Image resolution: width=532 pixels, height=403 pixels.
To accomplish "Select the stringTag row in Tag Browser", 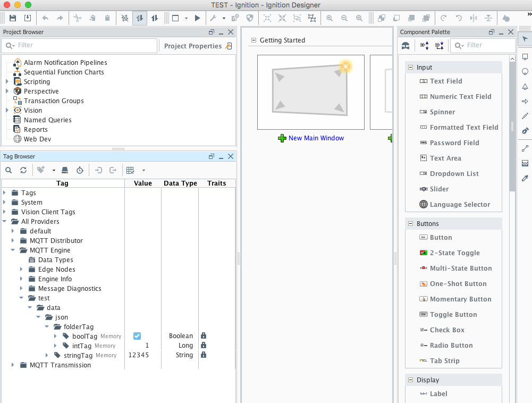I will (118, 355).
